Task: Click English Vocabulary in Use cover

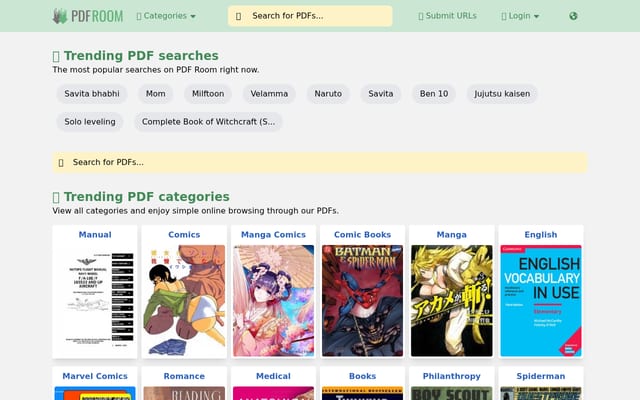Action: coord(541,301)
